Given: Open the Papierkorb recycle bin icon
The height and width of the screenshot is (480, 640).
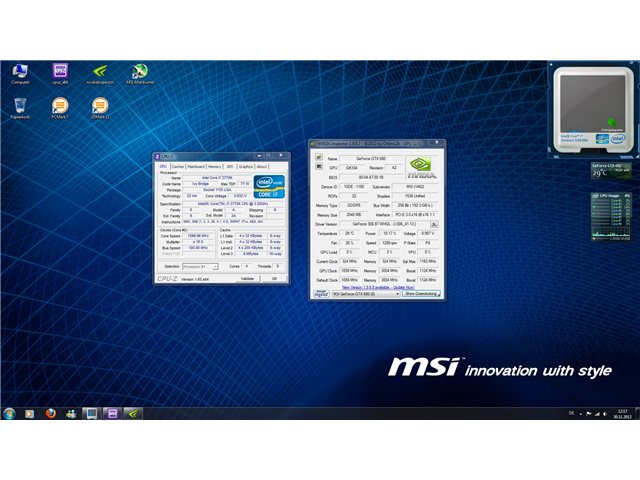Looking at the screenshot, I should click(x=20, y=108).
